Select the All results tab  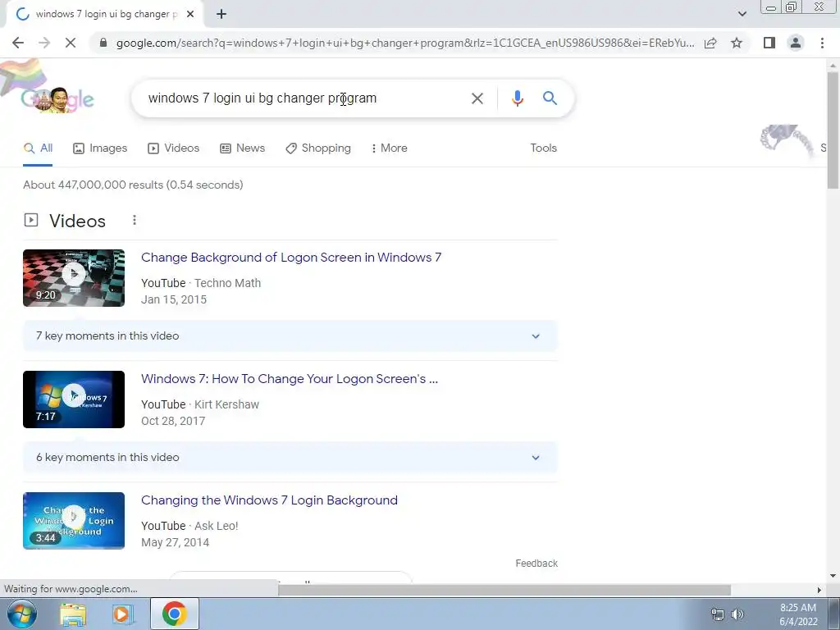pos(38,148)
